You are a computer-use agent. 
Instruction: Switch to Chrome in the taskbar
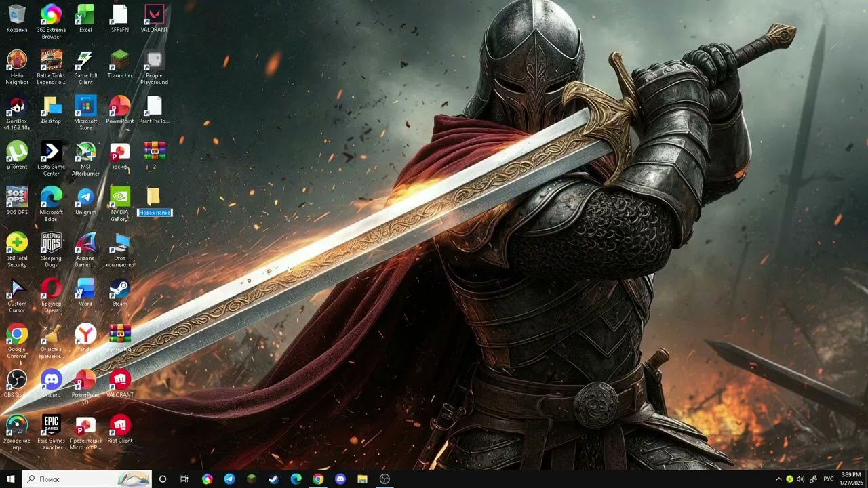click(x=318, y=479)
